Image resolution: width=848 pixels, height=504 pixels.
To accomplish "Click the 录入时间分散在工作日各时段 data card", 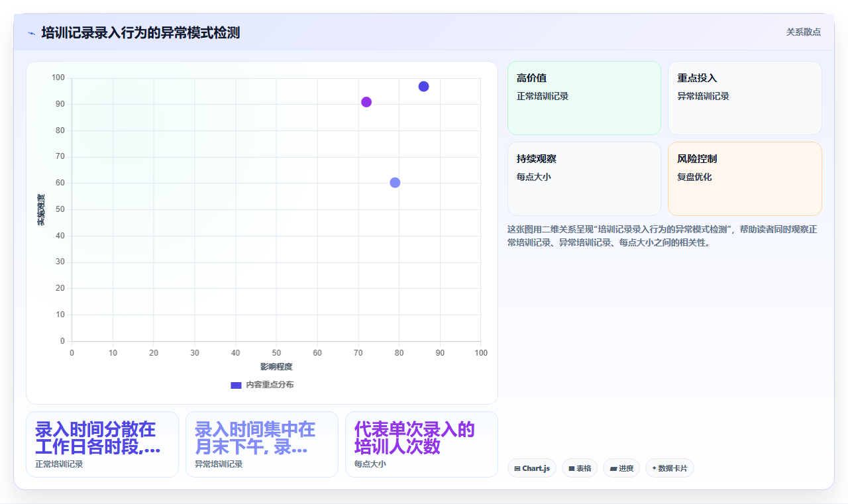I will click(x=102, y=444).
